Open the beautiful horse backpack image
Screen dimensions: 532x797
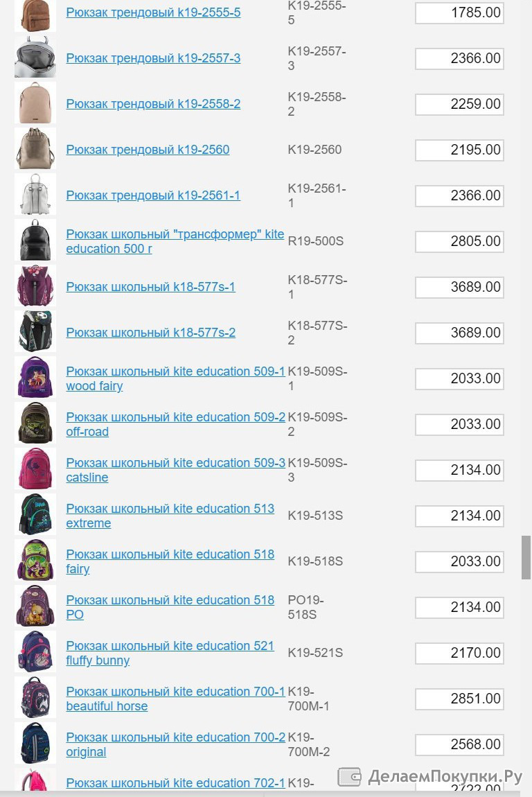(x=35, y=698)
